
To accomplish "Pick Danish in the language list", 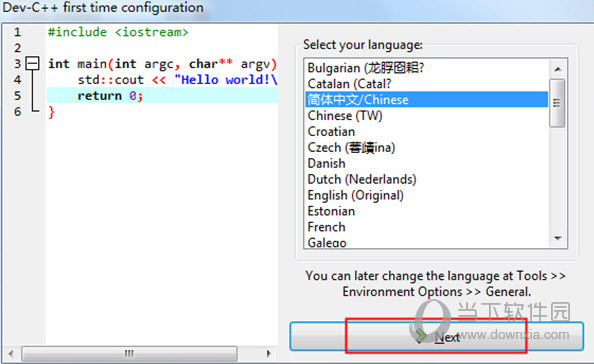I will (x=427, y=163).
